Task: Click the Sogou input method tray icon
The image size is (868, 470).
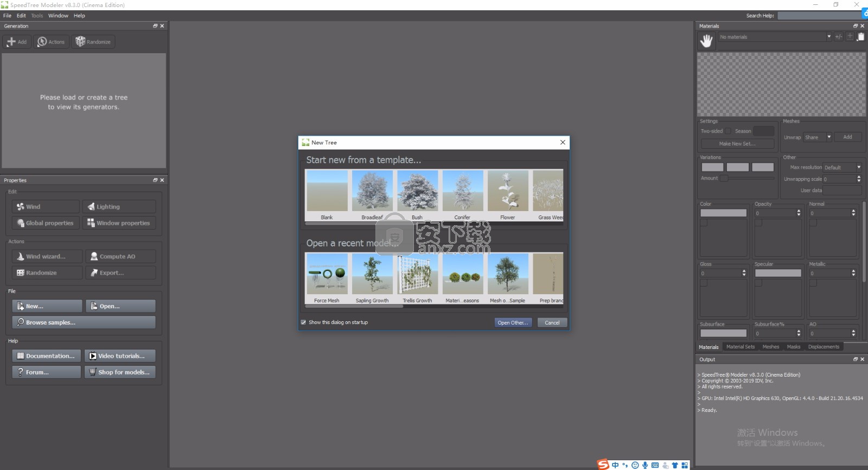Action: coord(603,465)
